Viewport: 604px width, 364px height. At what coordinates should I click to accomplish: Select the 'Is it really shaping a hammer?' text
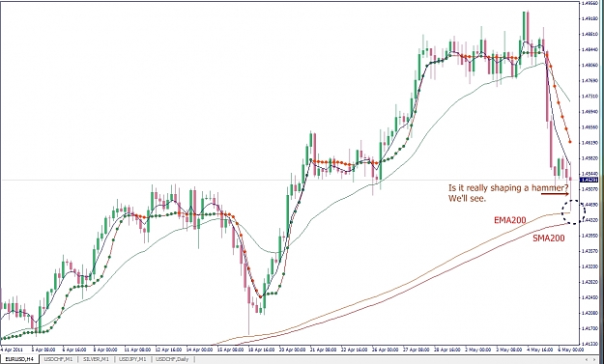click(x=508, y=188)
